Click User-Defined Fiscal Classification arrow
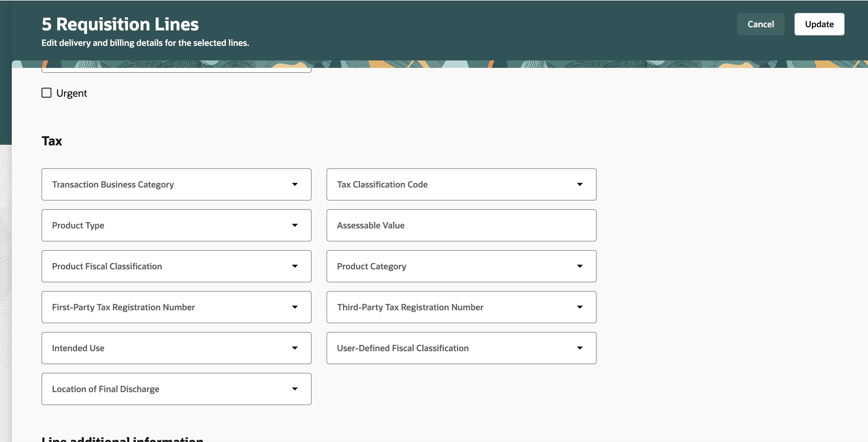Screen dimensions: 868x442 [x=580, y=348]
